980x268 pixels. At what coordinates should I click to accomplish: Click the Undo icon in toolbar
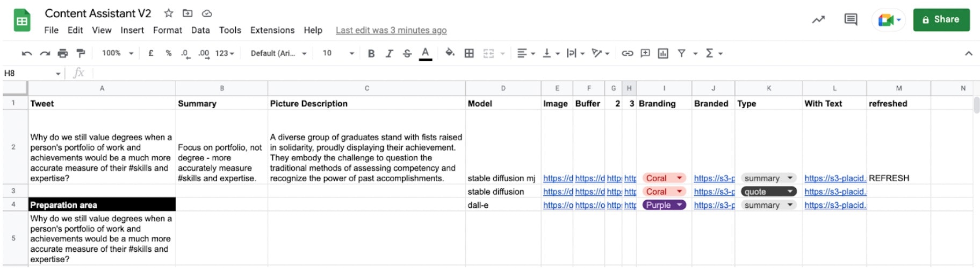pyautogui.click(x=26, y=53)
